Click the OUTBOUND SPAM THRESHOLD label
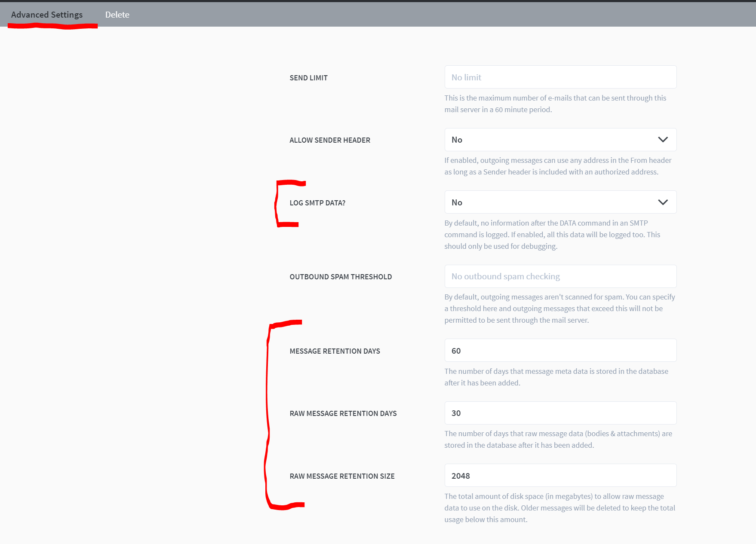 [340, 276]
